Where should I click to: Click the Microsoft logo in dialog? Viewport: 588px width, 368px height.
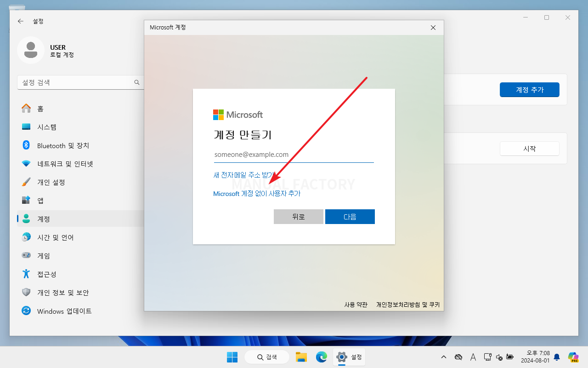pyautogui.click(x=238, y=115)
